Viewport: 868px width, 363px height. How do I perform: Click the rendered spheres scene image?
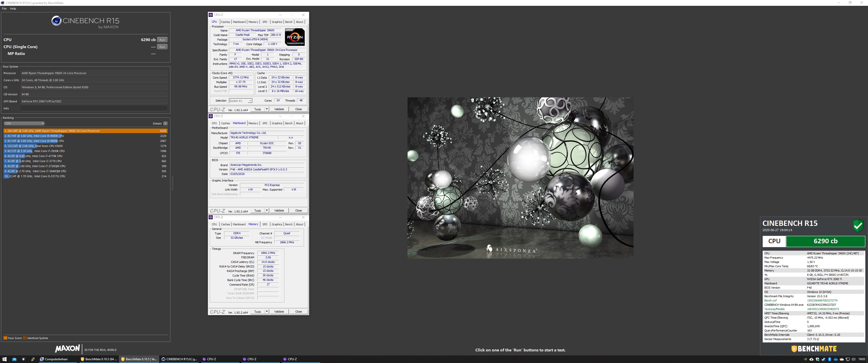click(520, 178)
